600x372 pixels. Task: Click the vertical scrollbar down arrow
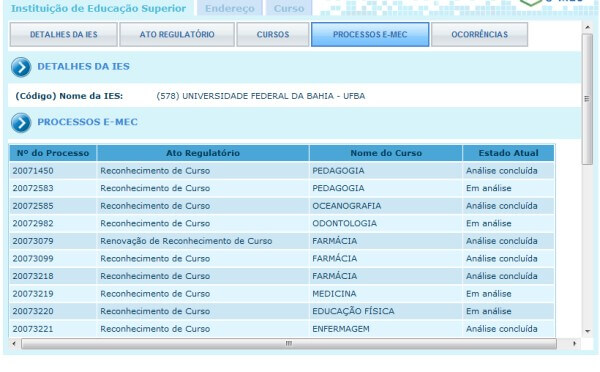click(x=587, y=331)
